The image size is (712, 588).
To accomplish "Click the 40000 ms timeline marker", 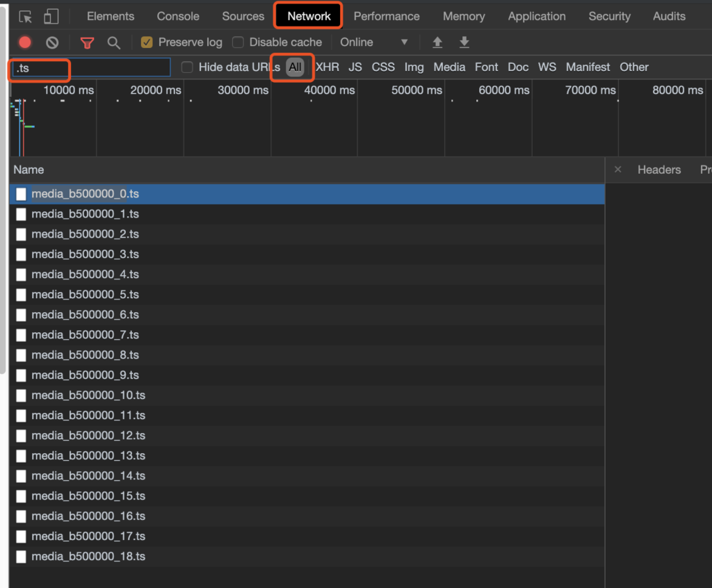I will point(329,90).
